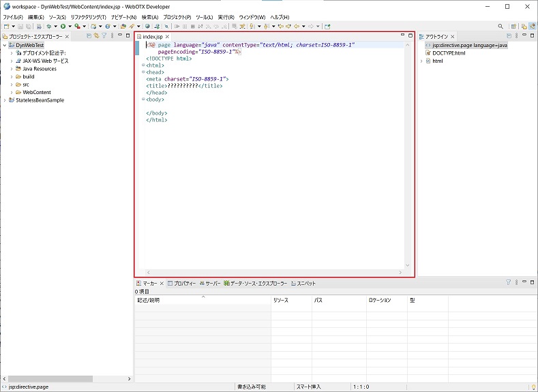Click the filter icon in Markers panel
Viewport: 538px width, 392px height.
pos(508,282)
